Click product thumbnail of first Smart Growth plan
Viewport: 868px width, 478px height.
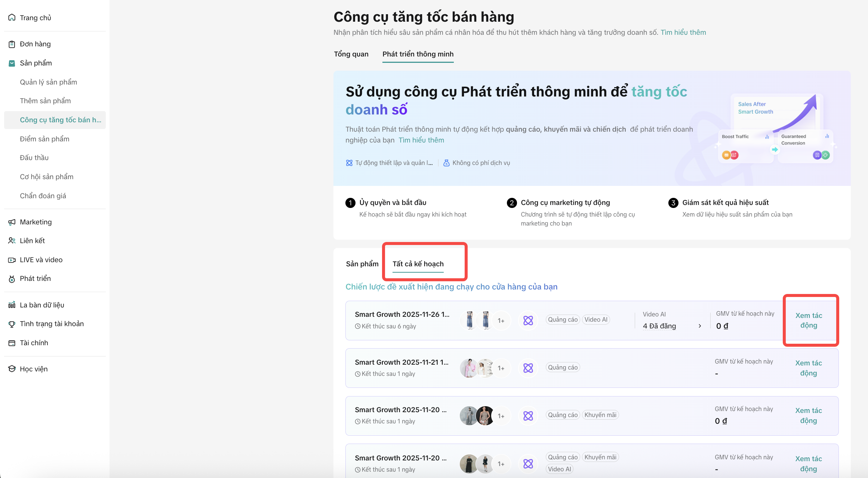click(470, 321)
